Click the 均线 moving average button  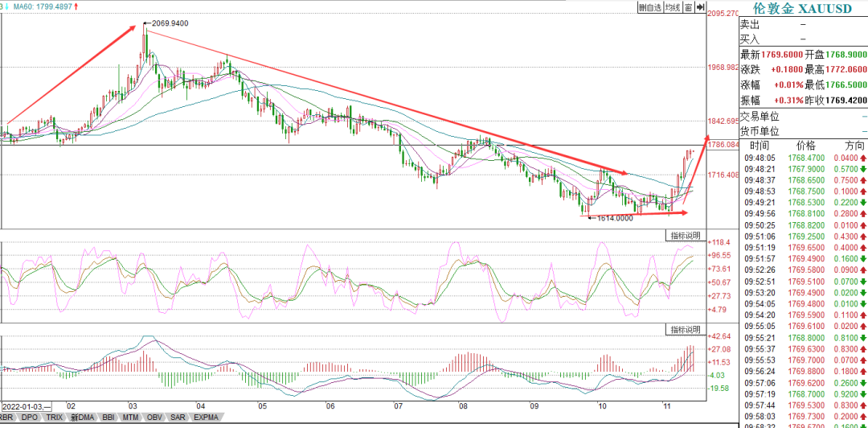point(673,7)
